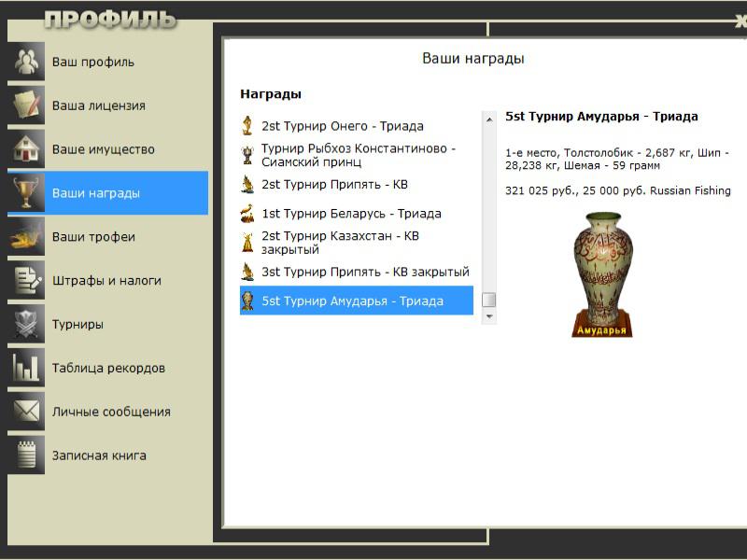Click the stork icon for 1st Турнир Беларусь
The width and height of the screenshot is (747, 560).
coord(247,214)
